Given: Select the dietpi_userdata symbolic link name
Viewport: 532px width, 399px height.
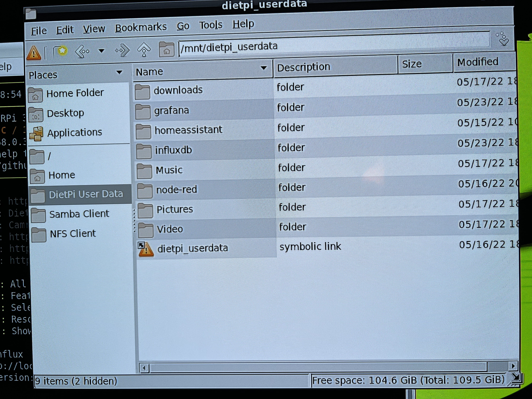Looking at the screenshot, I should 193,249.
